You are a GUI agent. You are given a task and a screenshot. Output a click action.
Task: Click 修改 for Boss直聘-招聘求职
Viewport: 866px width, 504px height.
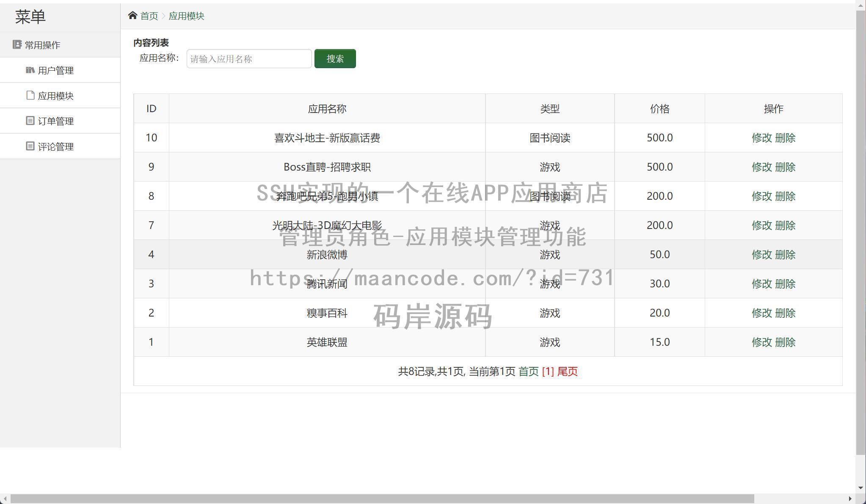[761, 167]
